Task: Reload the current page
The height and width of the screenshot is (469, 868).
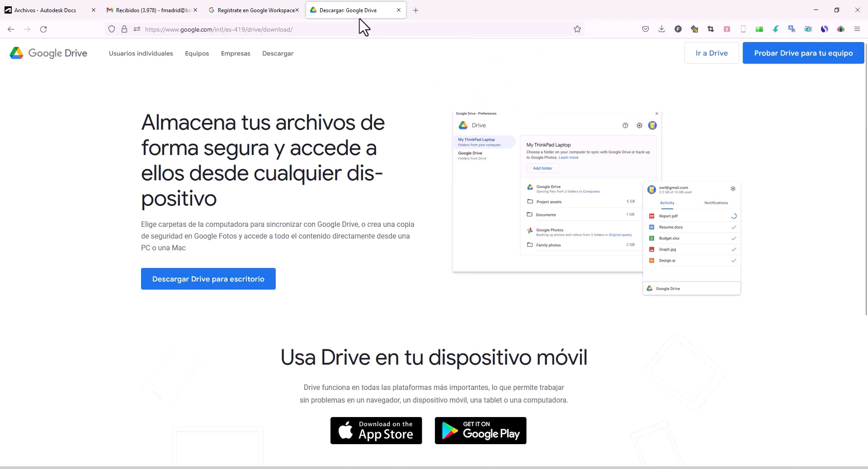Action: pyautogui.click(x=43, y=29)
